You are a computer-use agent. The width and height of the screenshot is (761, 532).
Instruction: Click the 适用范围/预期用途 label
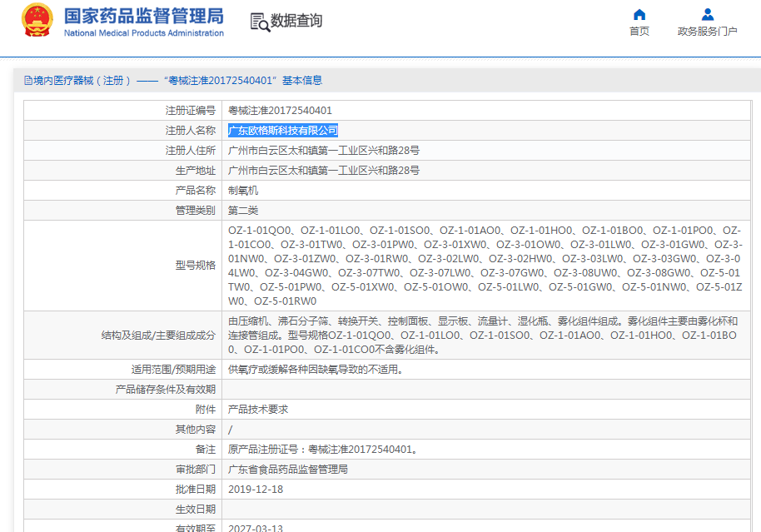[173, 370]
